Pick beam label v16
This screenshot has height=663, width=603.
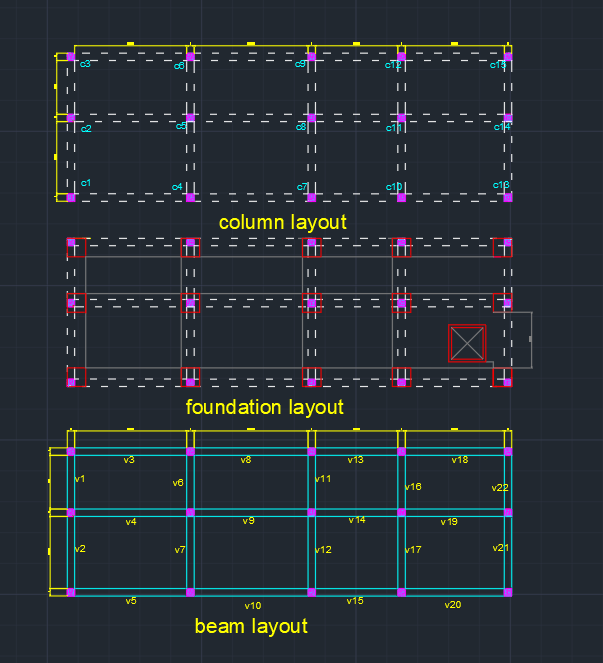pos(413,486)
